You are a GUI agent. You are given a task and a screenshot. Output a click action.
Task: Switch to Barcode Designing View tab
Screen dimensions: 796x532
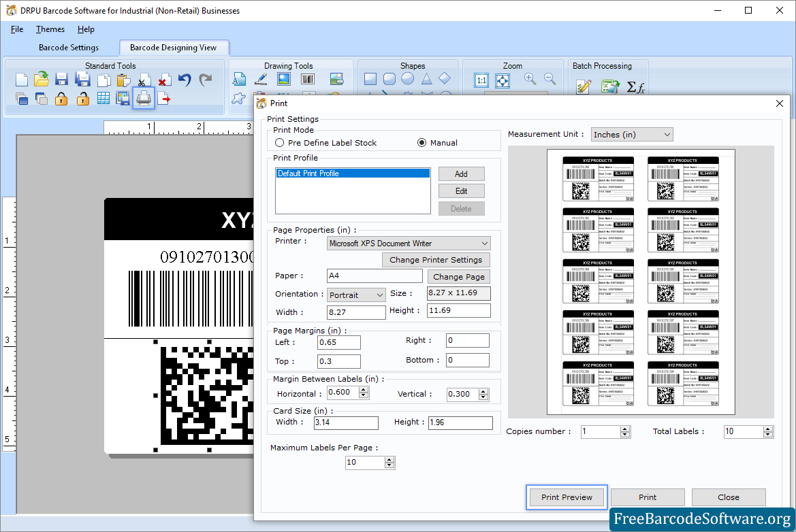pos(173,48)
